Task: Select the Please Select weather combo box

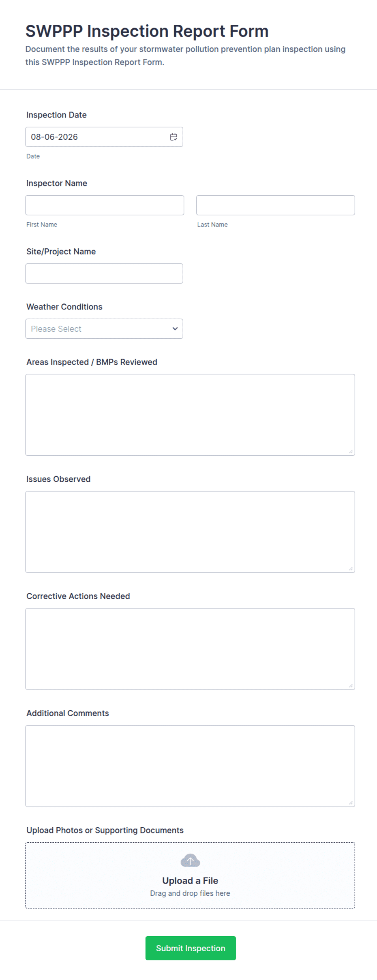Action: (x=104, y=329)
